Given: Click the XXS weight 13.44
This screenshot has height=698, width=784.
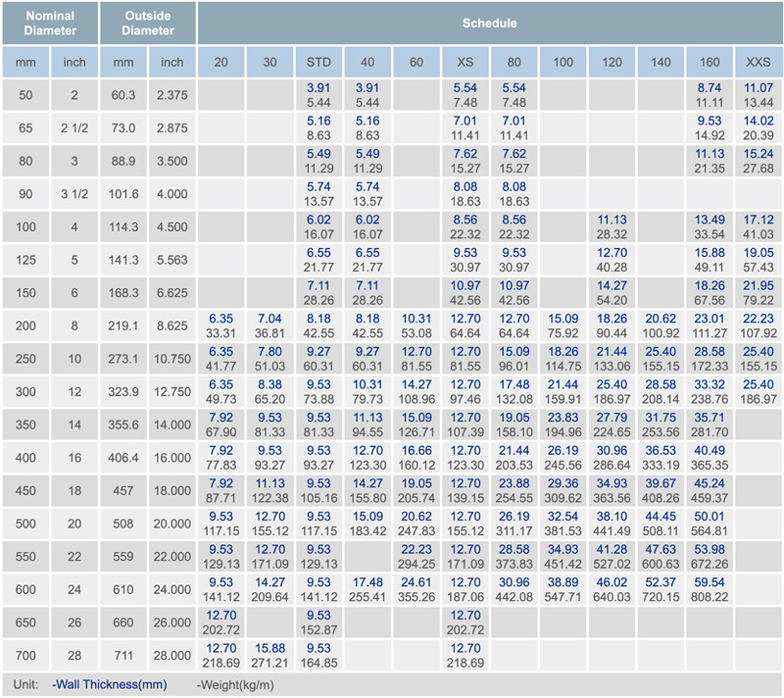Looking at the screenshot, I should click(758, 103).
